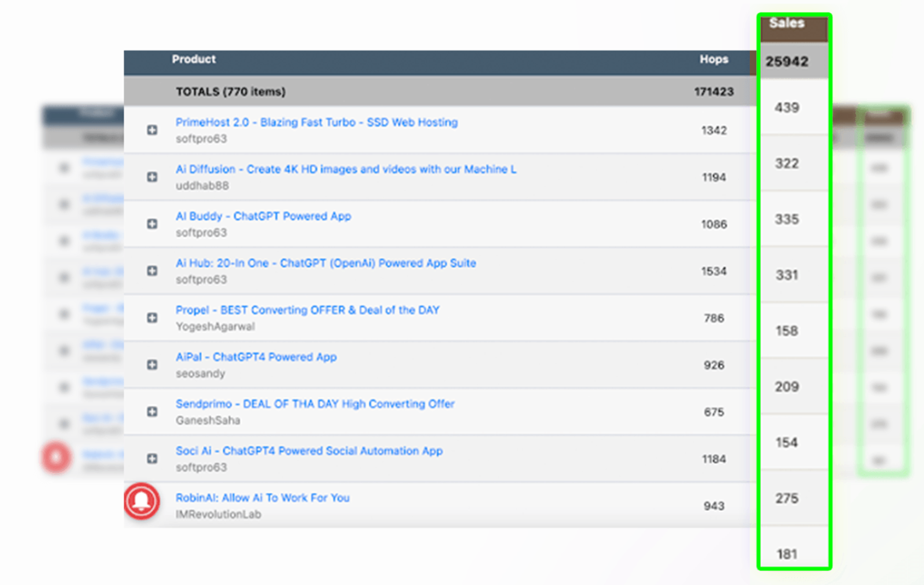Open Propel BEST Converting OFFER link
924x585 pixels.
click(x=307, y=310)
